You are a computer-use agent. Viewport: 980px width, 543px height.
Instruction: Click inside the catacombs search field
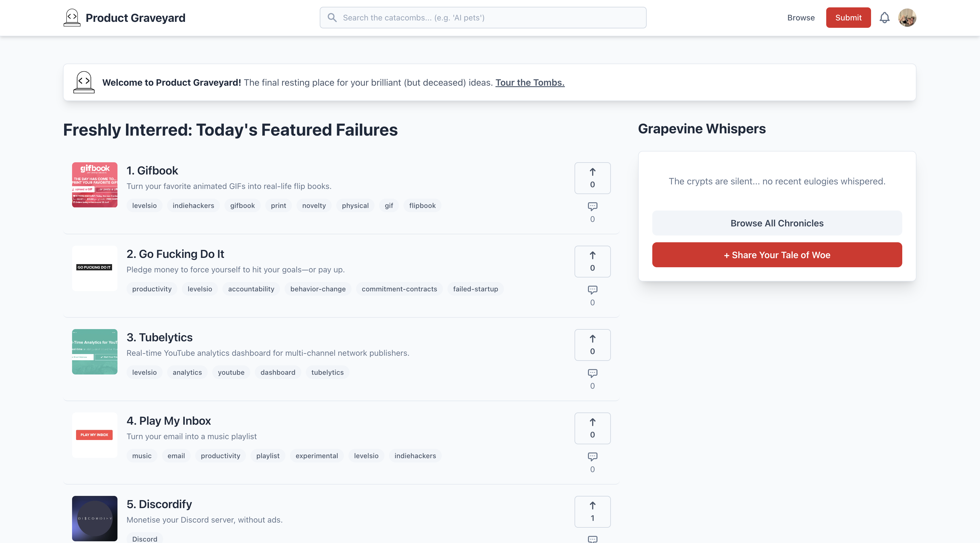(483, 17)
